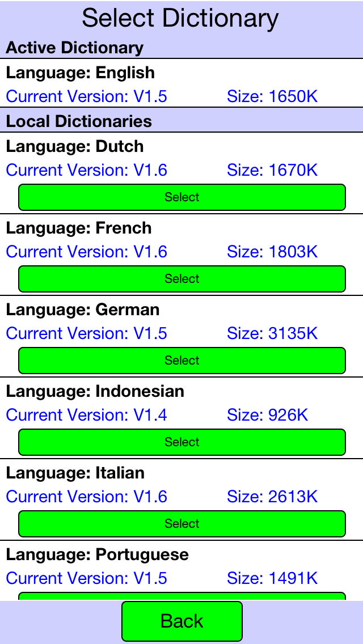Screen dimensions: 363x644
Task: Click Italian 'Current Version: V1.6' text
Action: point(86,497)
